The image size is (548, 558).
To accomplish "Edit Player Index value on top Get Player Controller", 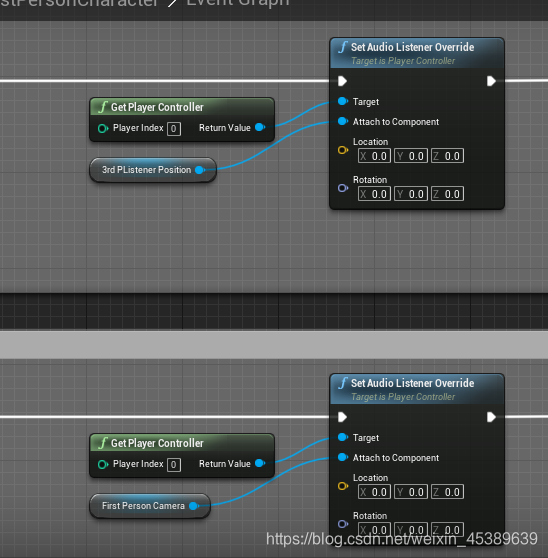I will (174, 128).
